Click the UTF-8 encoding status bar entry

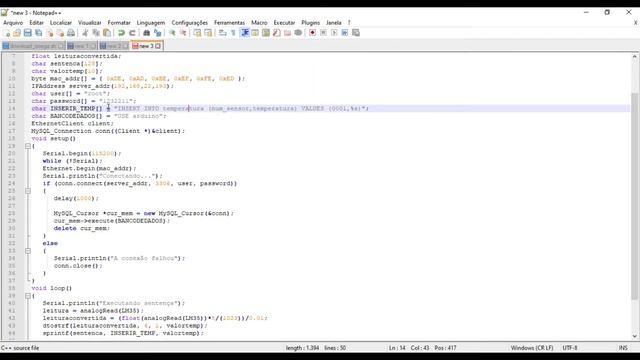click(570, 348)
